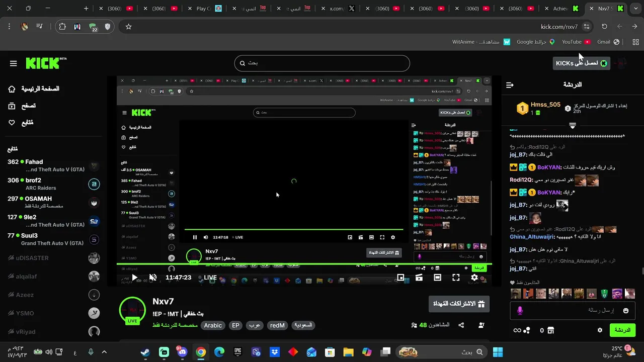The image size is (644, 362).
Task: Click the follow person icon below the stream
Action: tap(481, 325)
